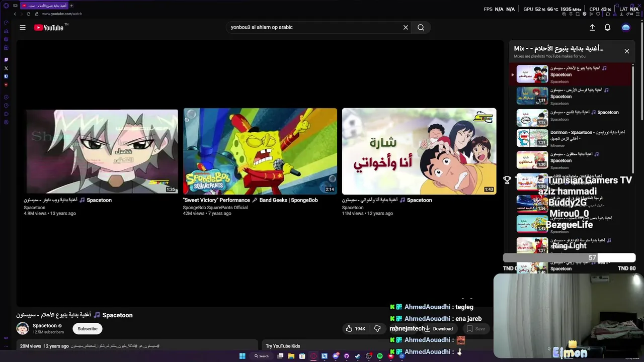The height and width of the screenshot is (362, 644).
Task: Open File Explorer from taskbar
Action: click(291, 356)
